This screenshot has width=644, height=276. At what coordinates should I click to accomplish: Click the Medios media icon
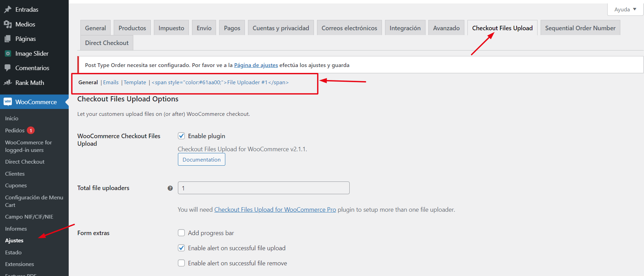(x=8, y=24)
